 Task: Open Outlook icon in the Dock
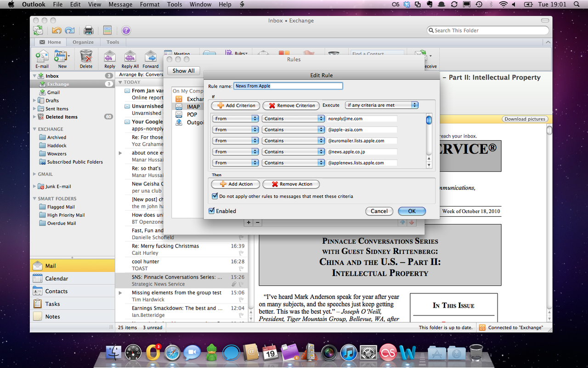153,352
